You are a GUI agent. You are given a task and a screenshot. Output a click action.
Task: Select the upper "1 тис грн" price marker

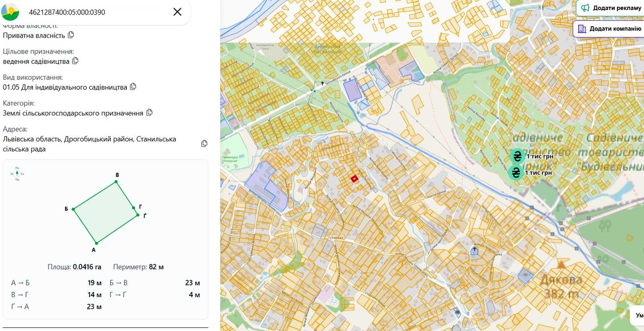tap(517, 156)
